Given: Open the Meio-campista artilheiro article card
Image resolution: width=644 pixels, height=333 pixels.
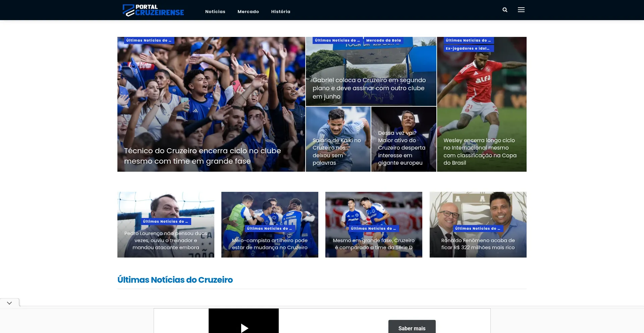Looking at the screenshot, I should click(270, 244).
